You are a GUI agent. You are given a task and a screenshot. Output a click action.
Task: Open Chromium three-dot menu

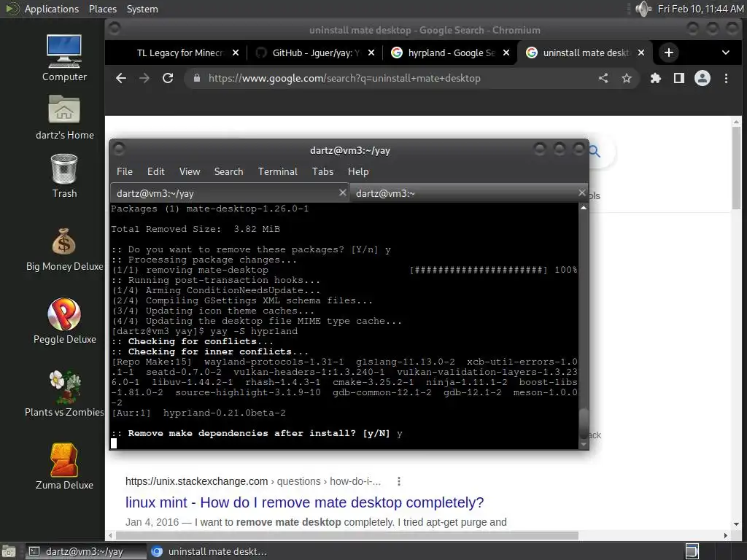click(726, 78)
